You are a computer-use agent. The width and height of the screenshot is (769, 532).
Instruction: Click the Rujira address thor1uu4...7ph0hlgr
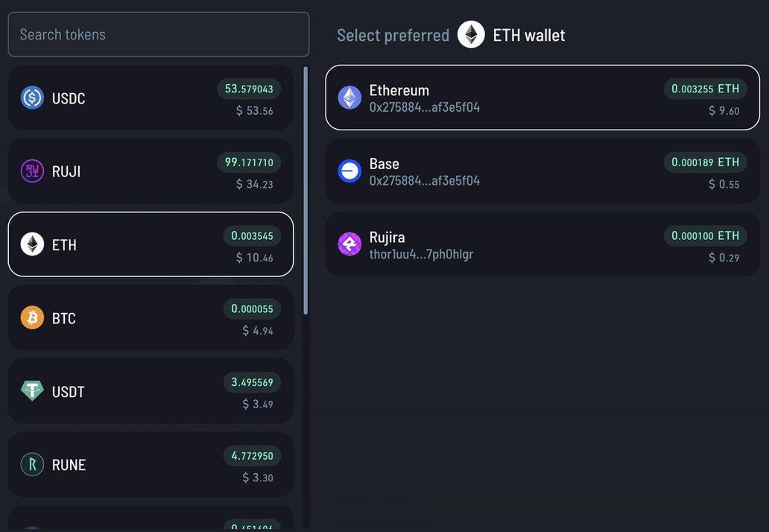422,254
